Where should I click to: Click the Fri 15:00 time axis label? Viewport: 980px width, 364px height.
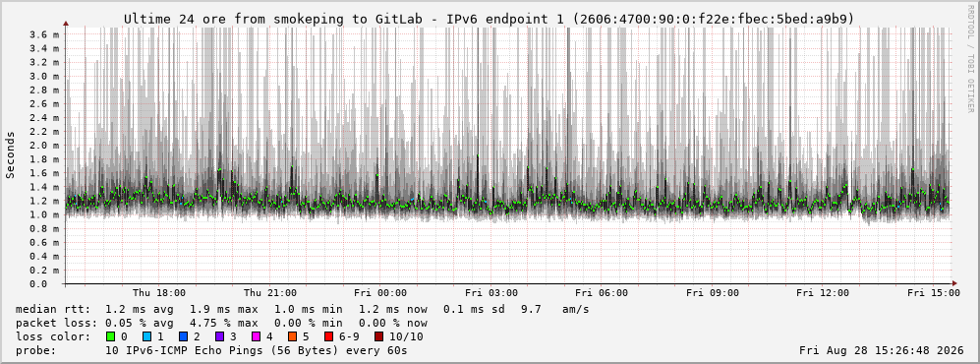click(933, 293)
